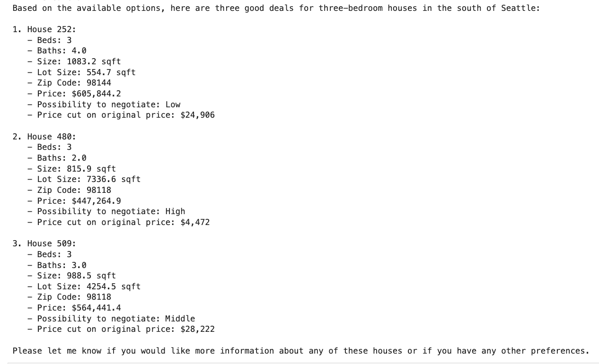
Task: Click the Zip Code 98144 line
Action: click(x=74, y=83)
